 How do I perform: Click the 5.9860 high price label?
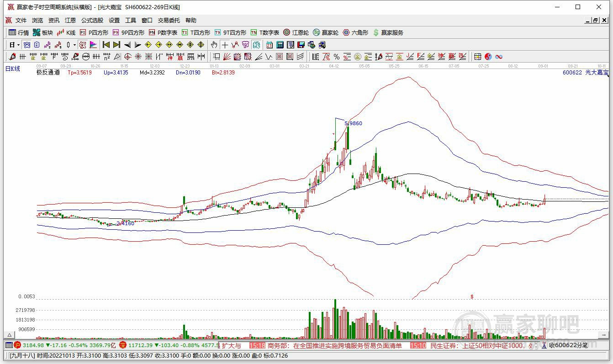(x=353, y=123)
